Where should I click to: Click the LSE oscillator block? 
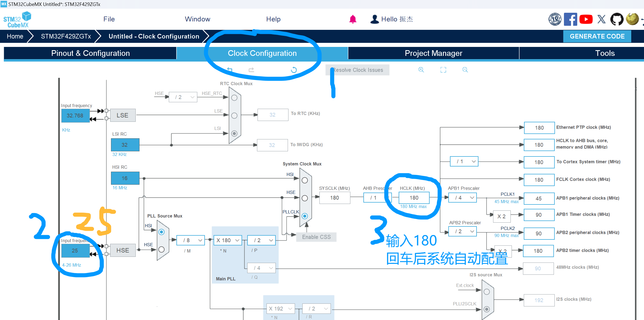pyautogui.click(x=123, y=115)
